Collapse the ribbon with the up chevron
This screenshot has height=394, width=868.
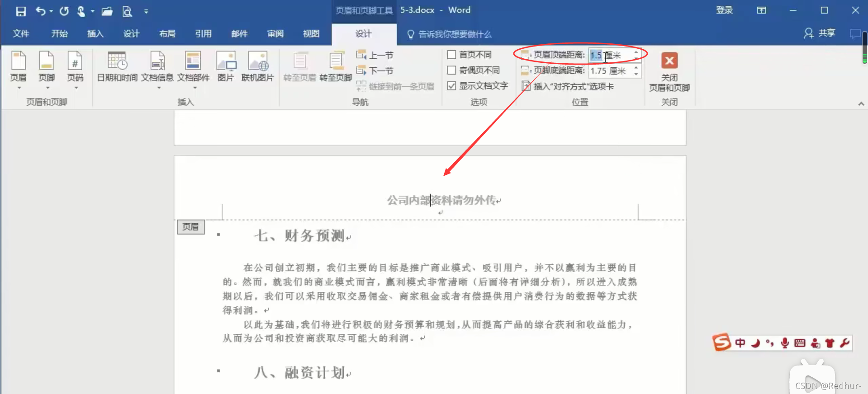coord(861,104)
